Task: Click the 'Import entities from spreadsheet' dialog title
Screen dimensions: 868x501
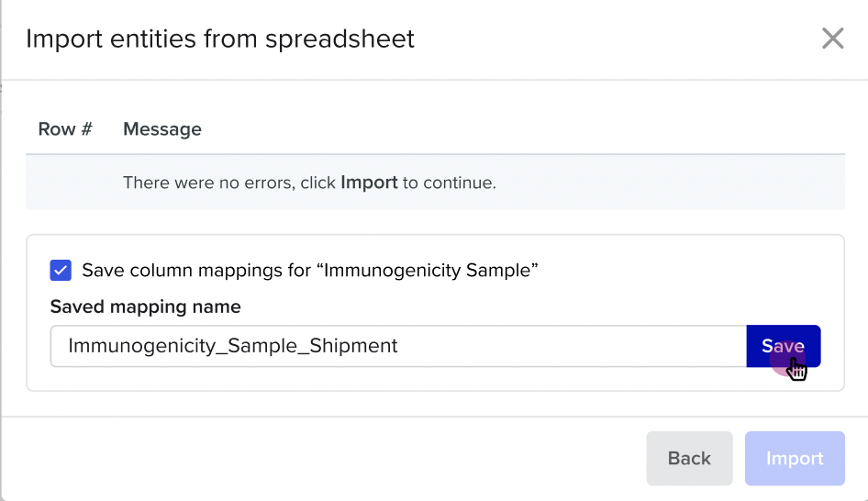Action: pyautogui.click(x=220, y=39)
